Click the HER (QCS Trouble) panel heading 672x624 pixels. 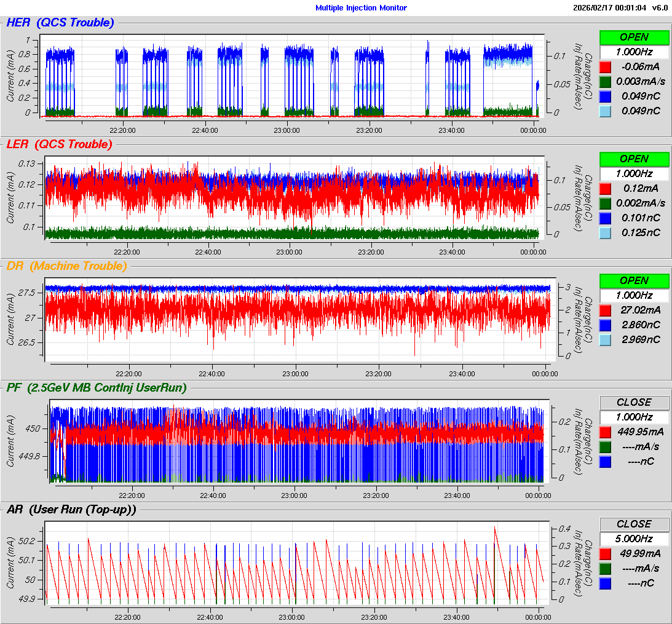(60, 23)
